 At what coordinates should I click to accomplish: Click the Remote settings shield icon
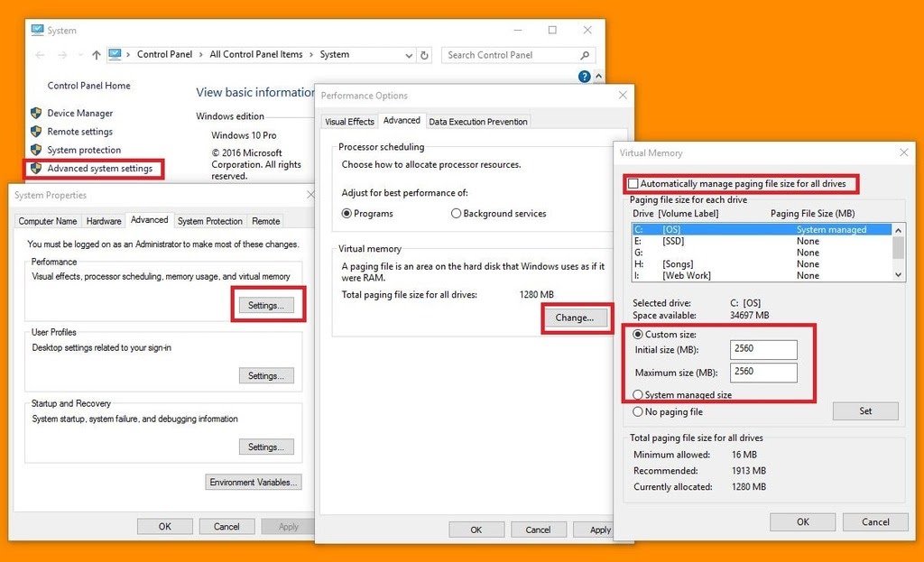36,132
